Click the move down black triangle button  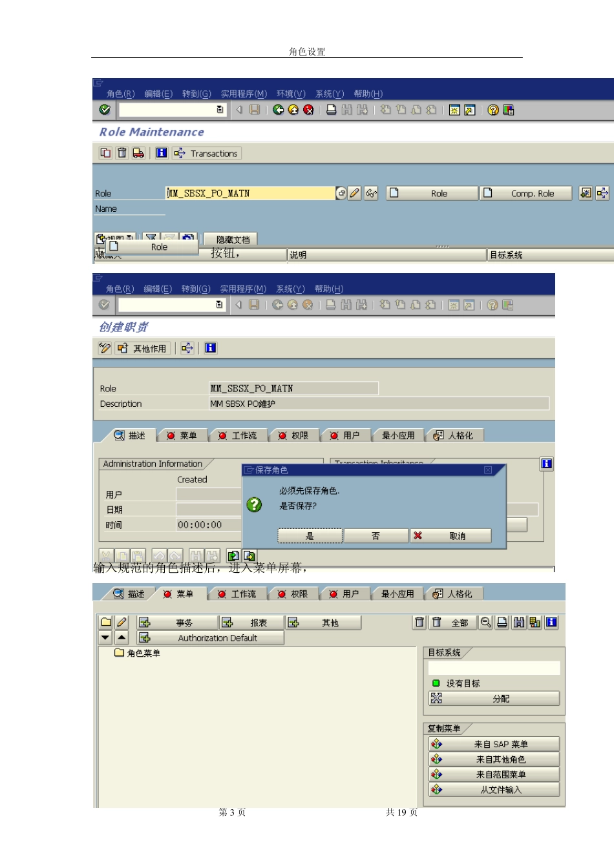click(106, 637)
